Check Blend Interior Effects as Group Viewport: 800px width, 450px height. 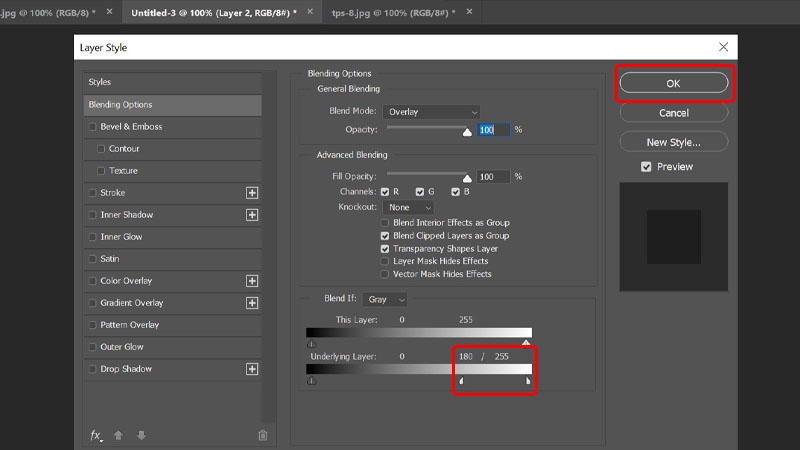tap(385, 222)
